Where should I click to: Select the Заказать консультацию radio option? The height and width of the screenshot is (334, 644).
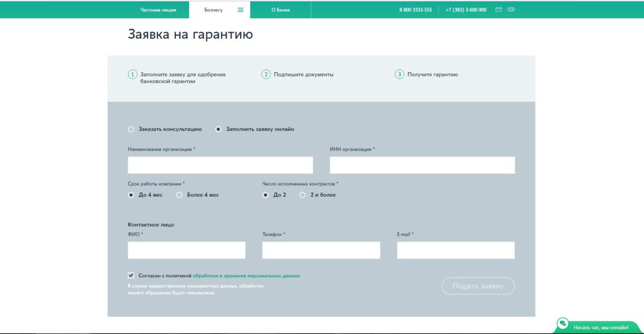tap(131, 129)
